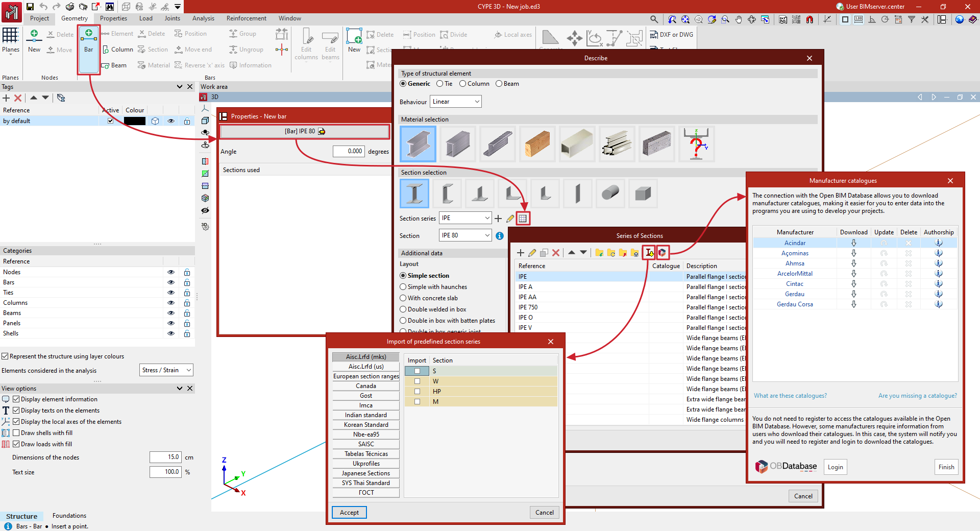Select the Bar tool in the ribbon
This screenshot has width=980, height=531.
pos(88,50)
